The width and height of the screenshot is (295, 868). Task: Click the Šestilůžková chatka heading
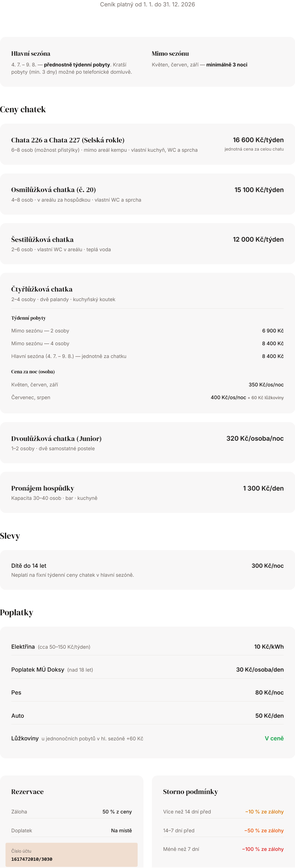(42, 240)
